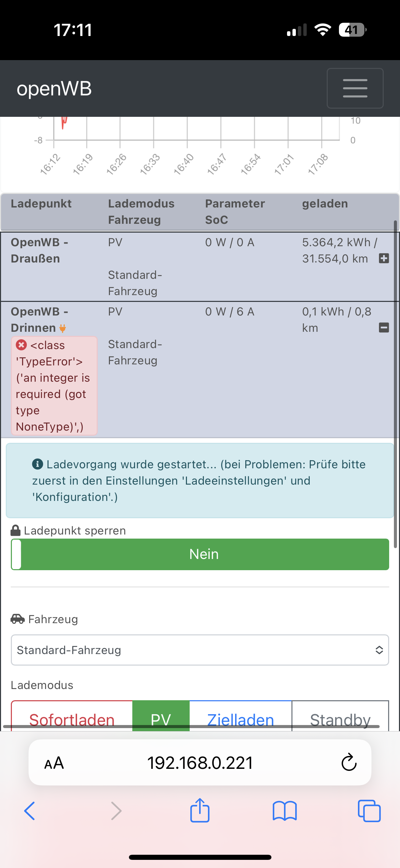The height and width of the screenshot is (868, 400).
Task: Choose the PV mode tab
Action: click(x=161, y=717)
